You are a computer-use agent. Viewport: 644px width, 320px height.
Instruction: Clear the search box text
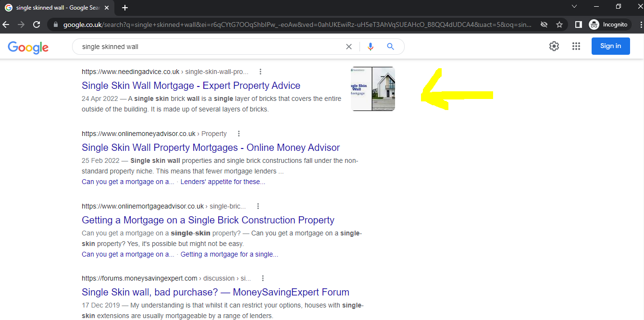[349, 47]
